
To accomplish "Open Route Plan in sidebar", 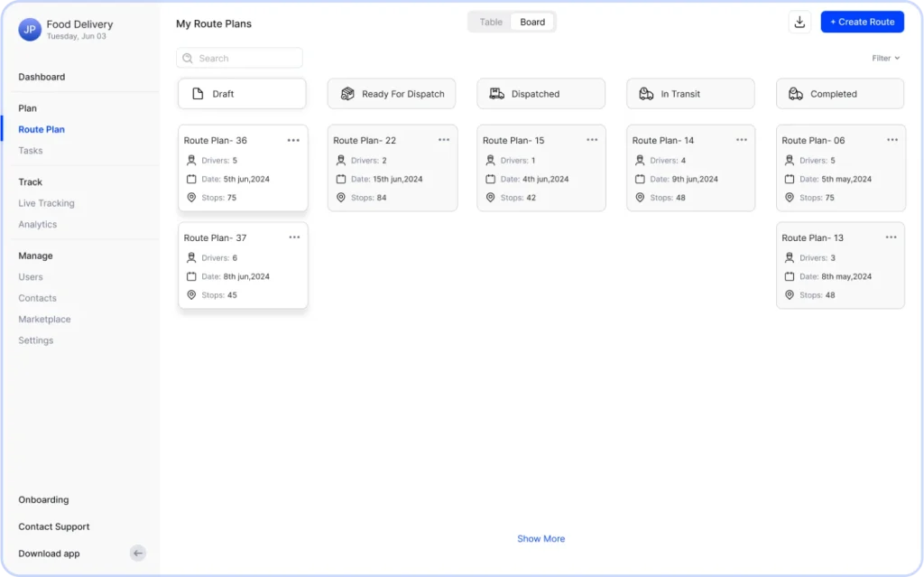I will [x=42, y=129].
